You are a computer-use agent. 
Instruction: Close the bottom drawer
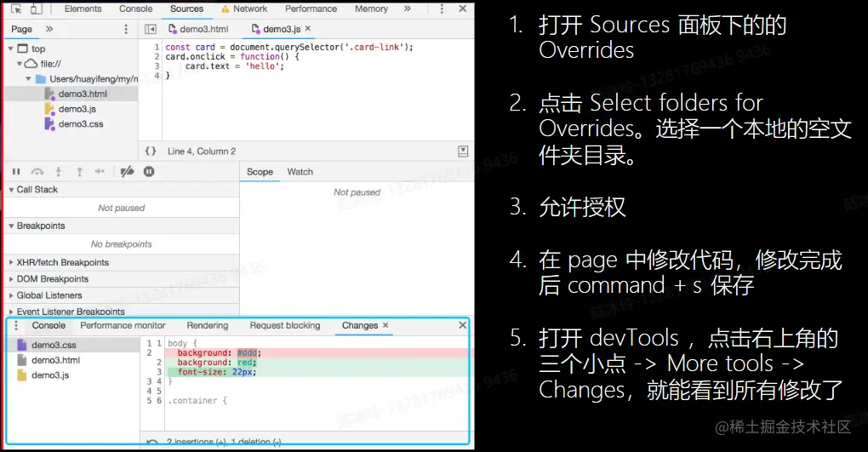(x=463, y=325)
